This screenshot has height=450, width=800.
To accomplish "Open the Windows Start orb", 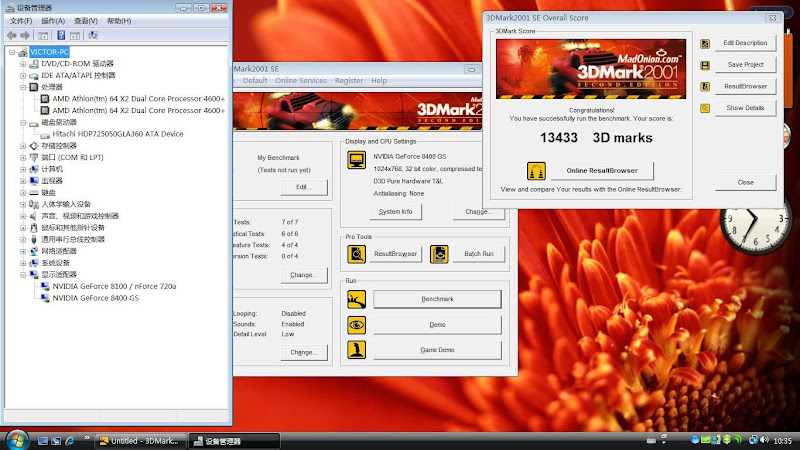I will pos(17,439).
